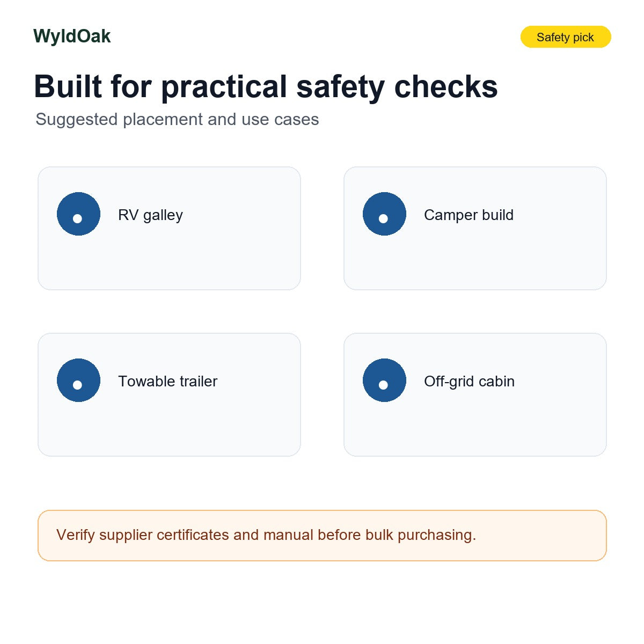
Task: Click the white dot inside Camper build icon
Action: (383, 218)
